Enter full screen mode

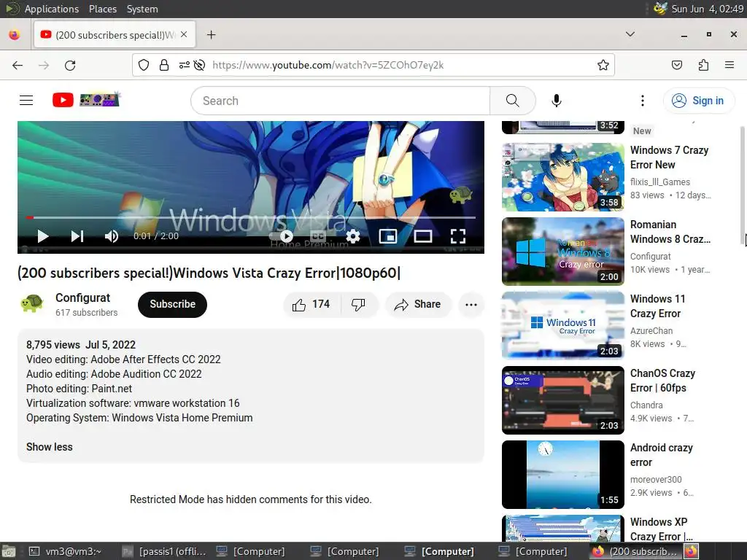pyautogui.click(x=458, y=236)
